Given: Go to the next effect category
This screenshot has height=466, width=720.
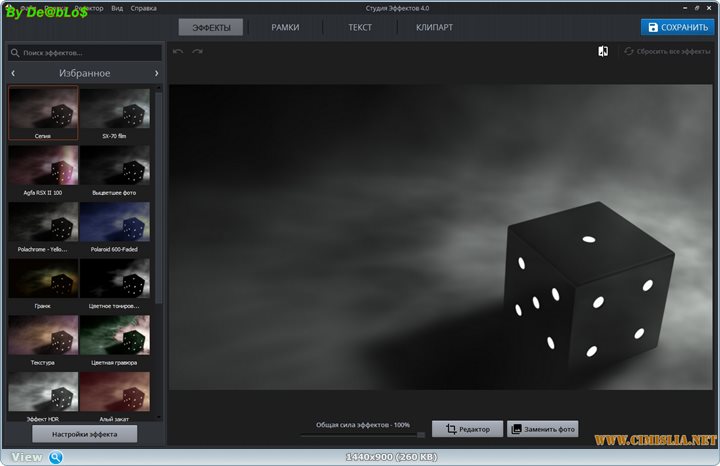Looking at the screenshot, I should (156, 73).
